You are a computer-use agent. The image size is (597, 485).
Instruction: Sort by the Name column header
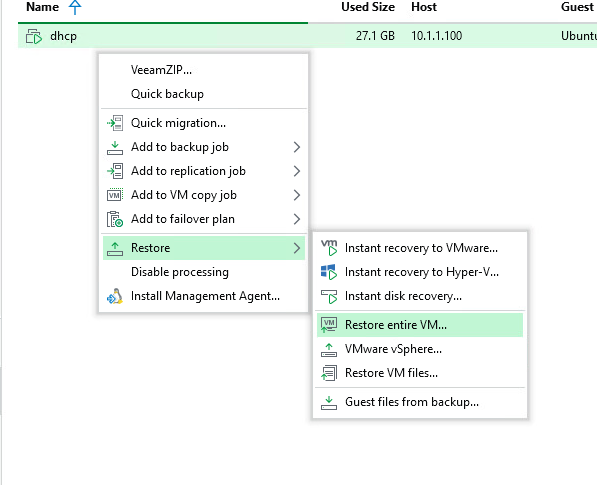(42, 7)
